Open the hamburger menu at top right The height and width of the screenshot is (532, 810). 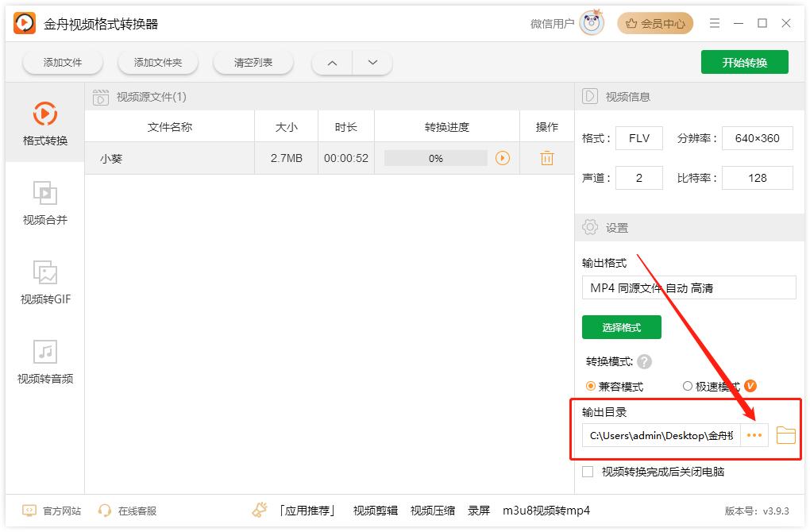tap(714, 23)
